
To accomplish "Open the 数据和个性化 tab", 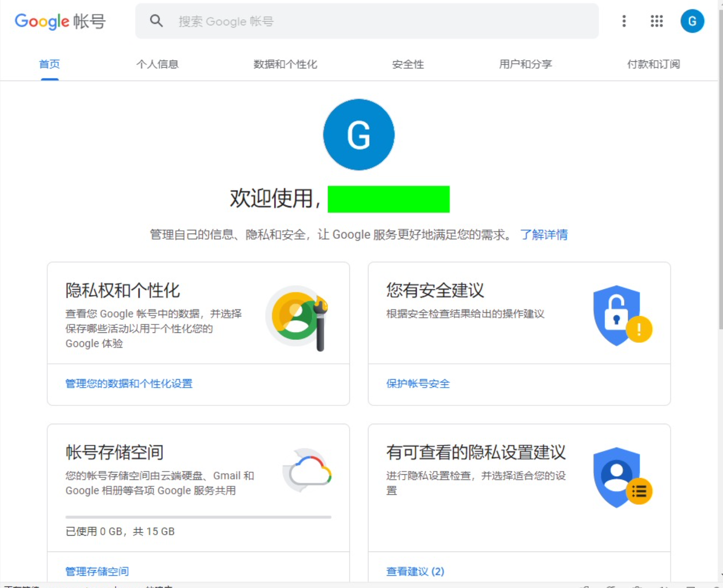I will click(x=285, y=64).
